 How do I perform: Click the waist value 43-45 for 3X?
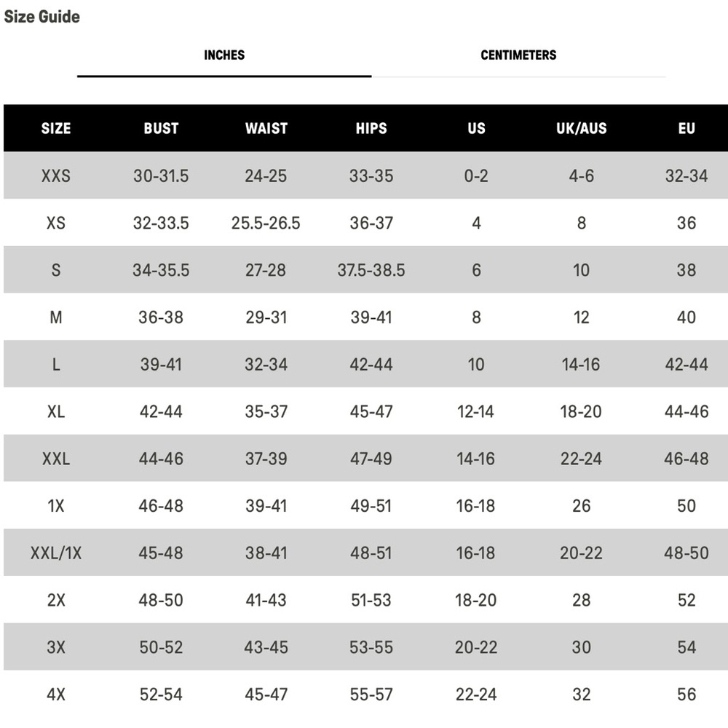pyautogui.click(x=266, y=647)
